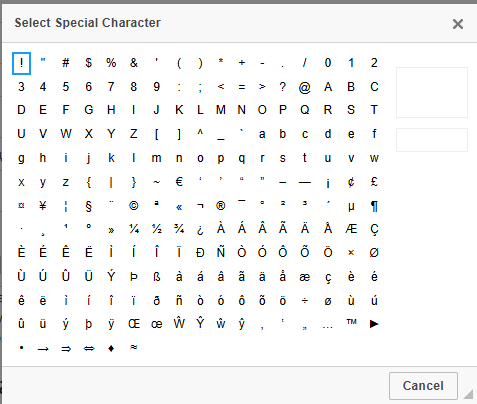This screenshot has width=477, height=404.
Task: Pick the pilcrow ¶ paragraph sign
Action: 374,206
